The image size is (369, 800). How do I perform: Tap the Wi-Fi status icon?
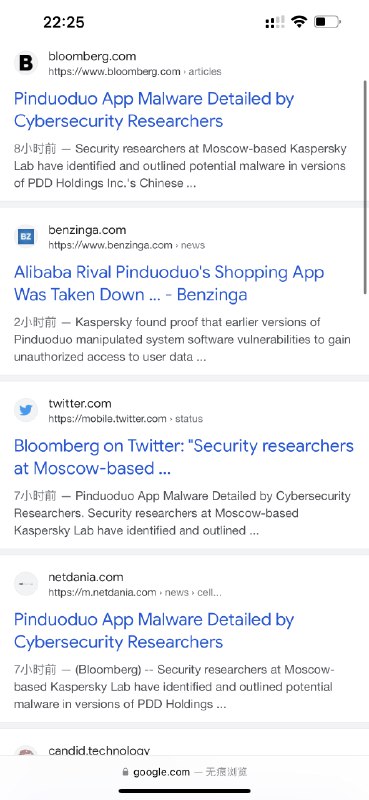pyautogui.click(x=299, y=22)
